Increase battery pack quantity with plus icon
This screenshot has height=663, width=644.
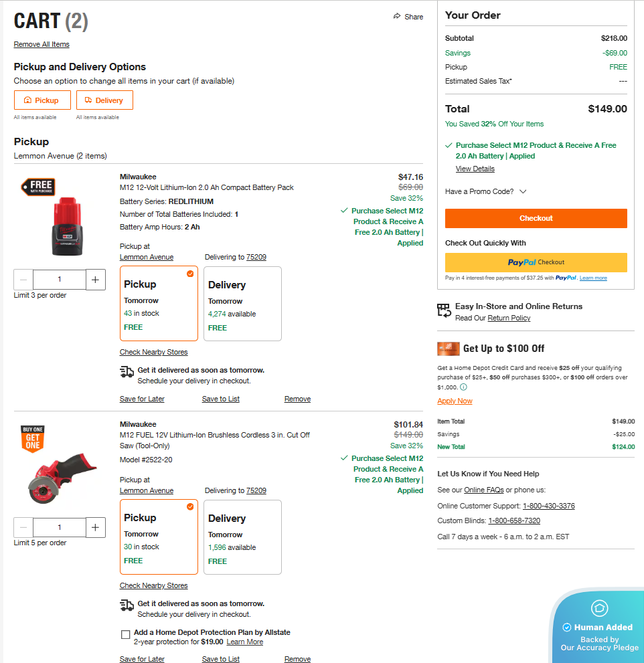click(95, 280)
